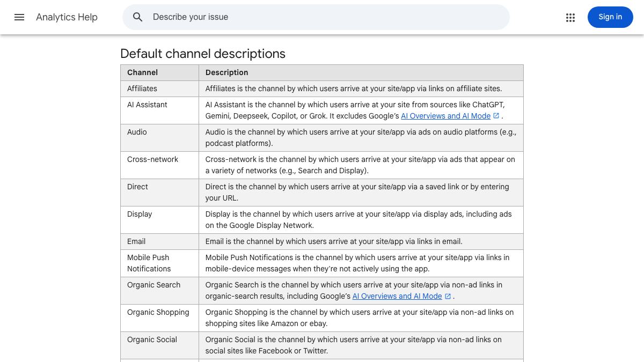Click the Cross-network description text

tap(360, 165)
